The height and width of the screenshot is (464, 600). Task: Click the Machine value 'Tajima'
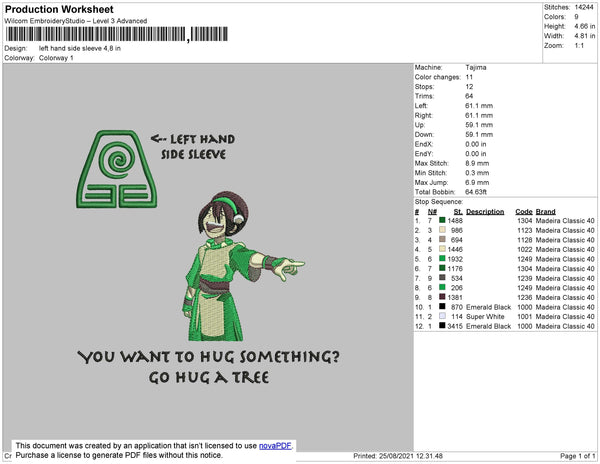[x=476, y=67]
